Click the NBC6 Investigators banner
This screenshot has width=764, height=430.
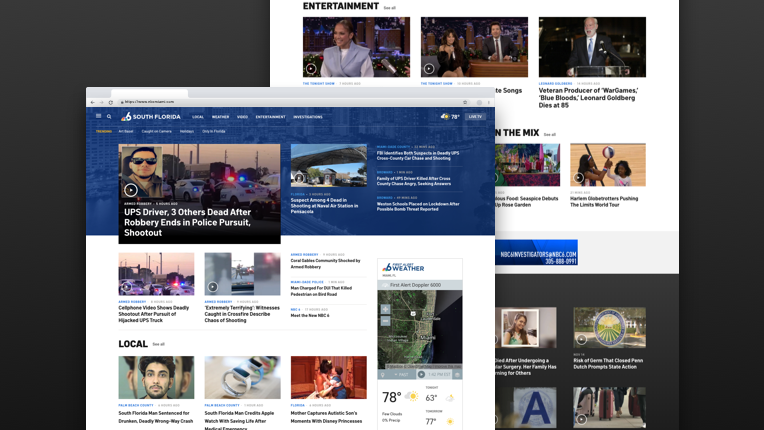[536, 252]
